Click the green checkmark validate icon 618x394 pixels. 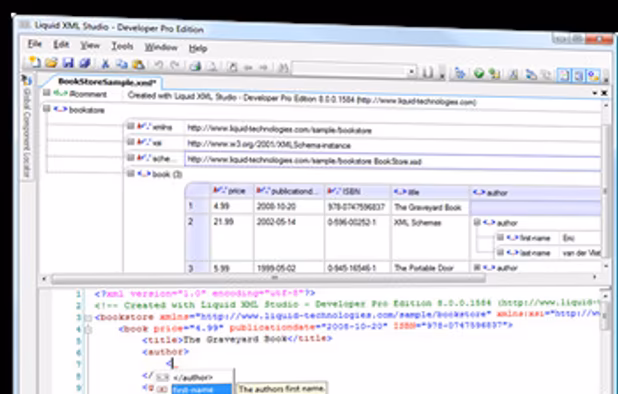click(478, 73)
